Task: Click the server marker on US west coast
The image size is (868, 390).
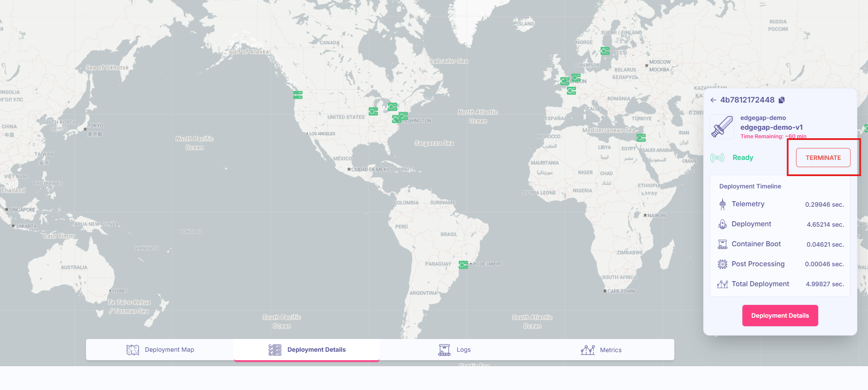Action: tap(298, 94)
